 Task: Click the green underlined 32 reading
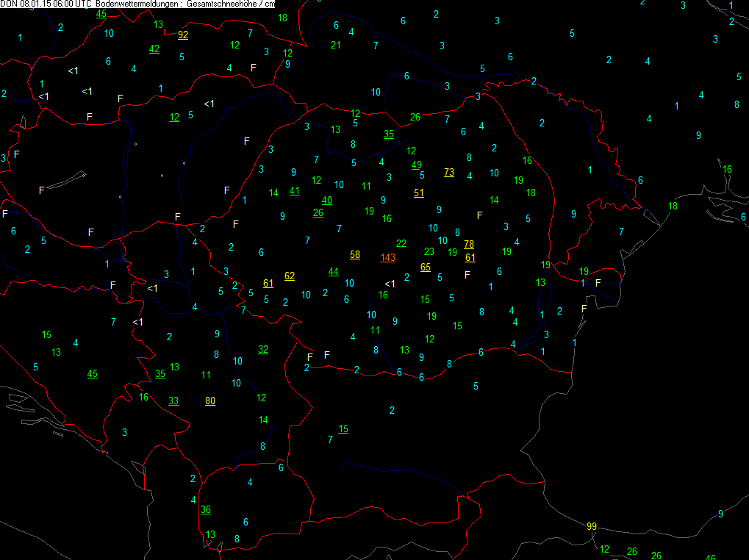click(263, 350)
